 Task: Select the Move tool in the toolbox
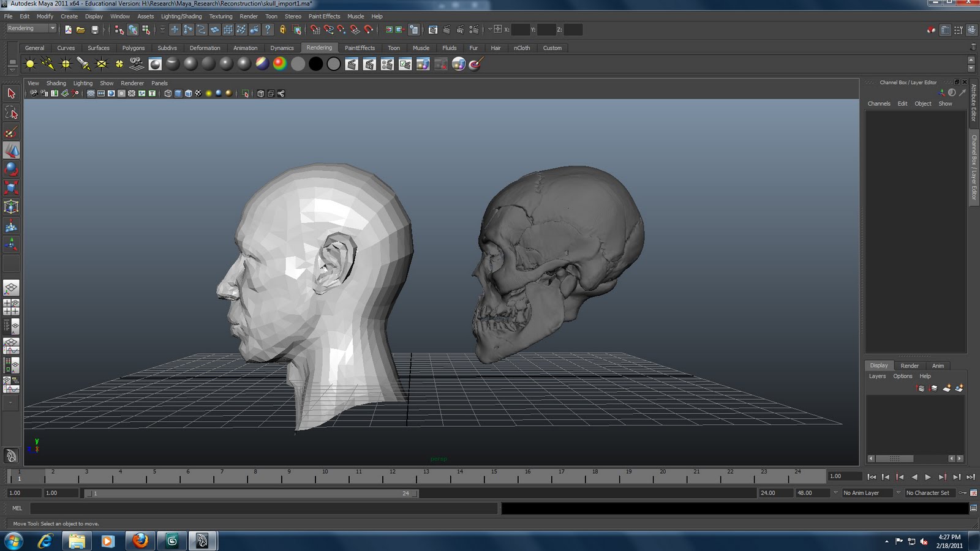click(11, 150)
